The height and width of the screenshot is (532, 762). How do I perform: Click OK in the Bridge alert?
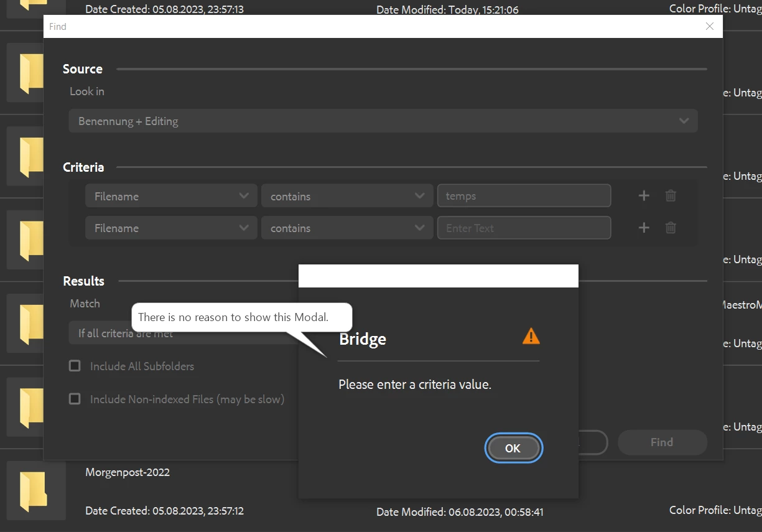tap(513, 448)
